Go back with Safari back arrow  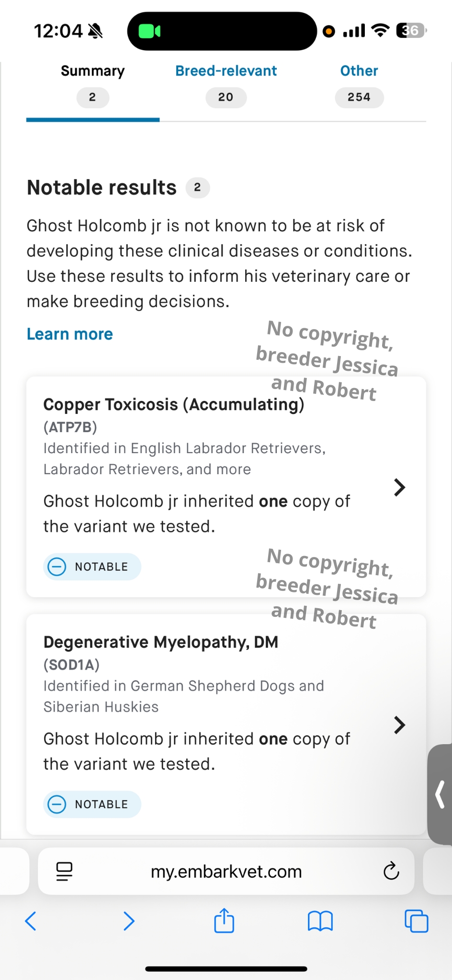coord(31,921)
